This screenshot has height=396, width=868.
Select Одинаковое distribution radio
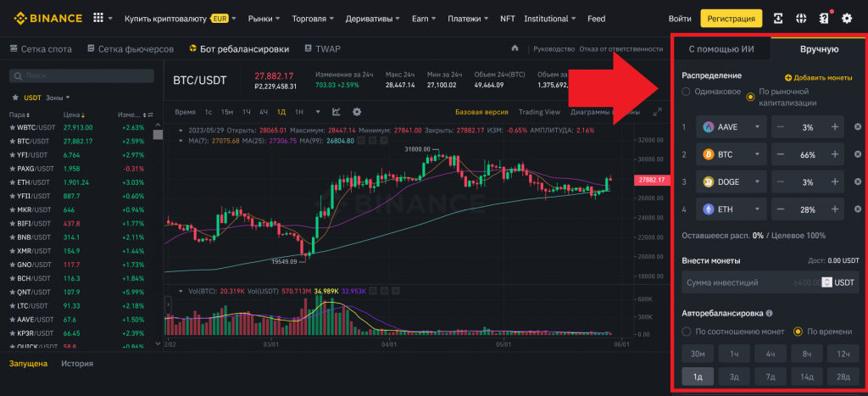687,92
